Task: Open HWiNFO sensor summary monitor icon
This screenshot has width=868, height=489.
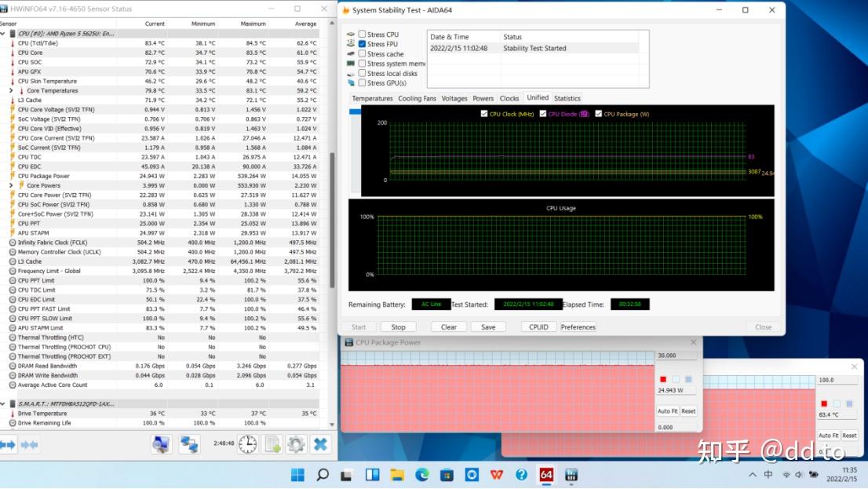Action: click(x=161, y=444)
